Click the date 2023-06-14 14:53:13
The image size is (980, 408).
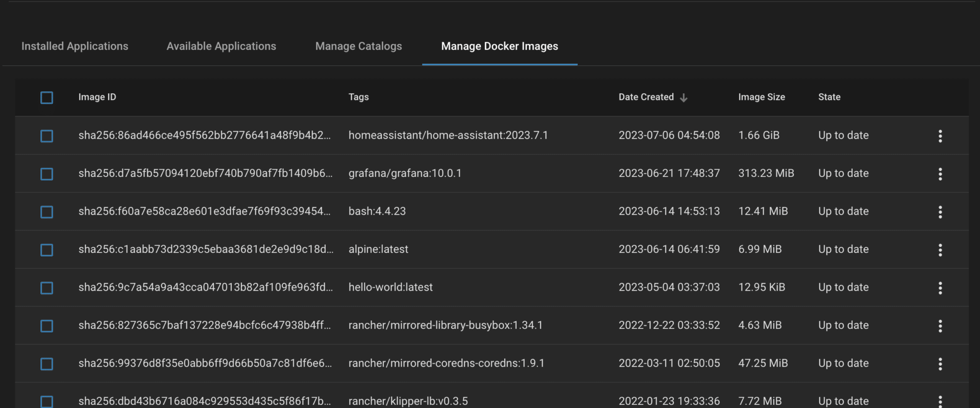coord(669,211)
